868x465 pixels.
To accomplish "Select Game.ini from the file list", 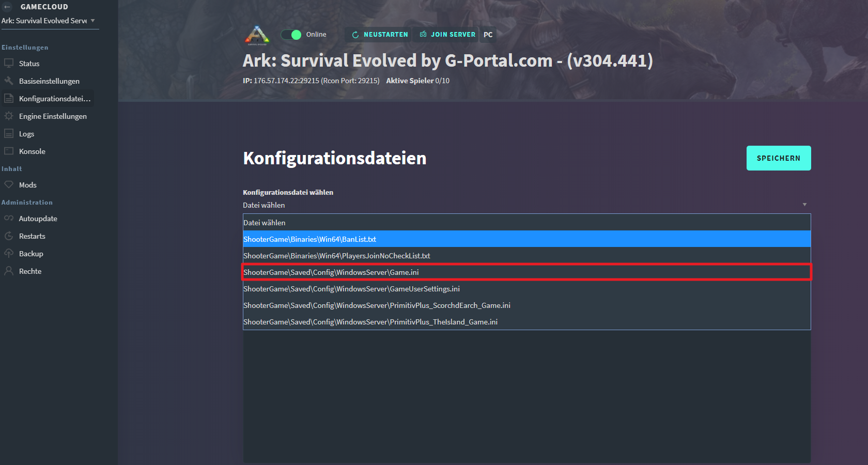I will (x=331, y=272).
